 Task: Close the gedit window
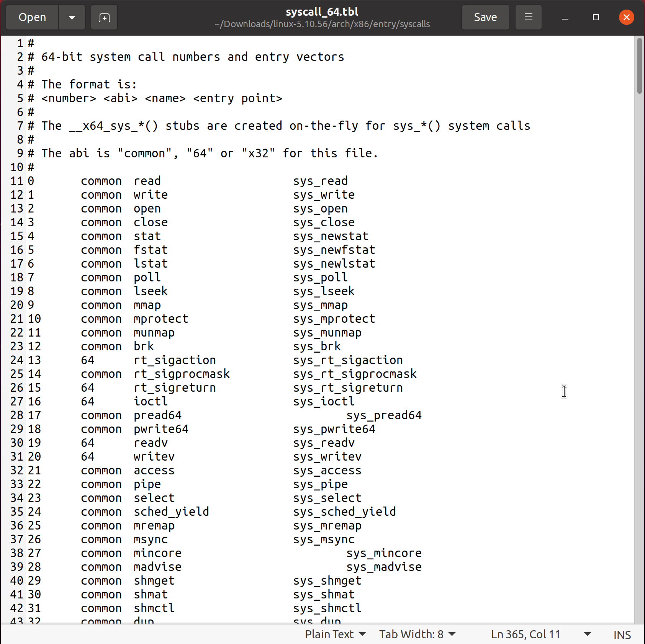(x=626, y=17)
